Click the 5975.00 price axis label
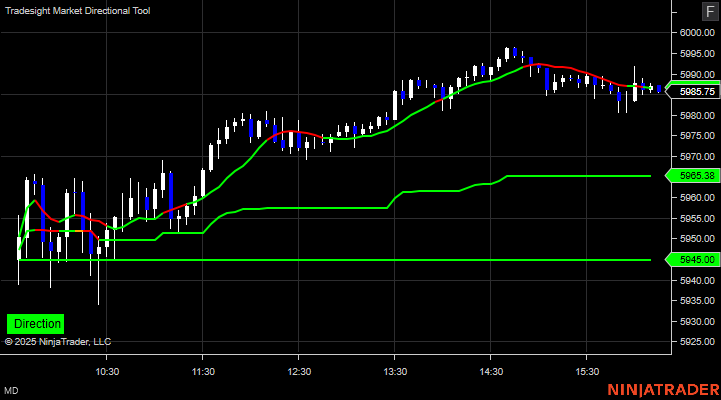Image resolution: width=721 pixels, height=400 pixels. [x=697, y=136]
